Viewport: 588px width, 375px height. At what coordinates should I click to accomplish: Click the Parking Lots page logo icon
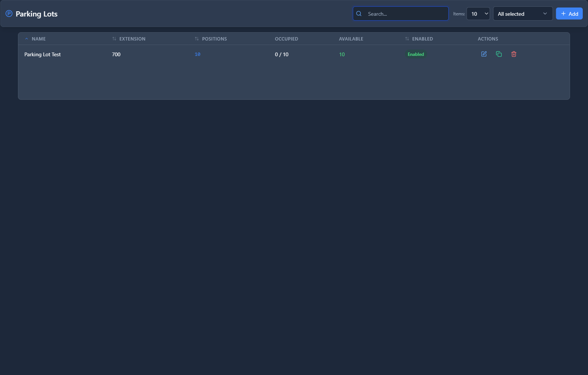click(x=9, y=14)
